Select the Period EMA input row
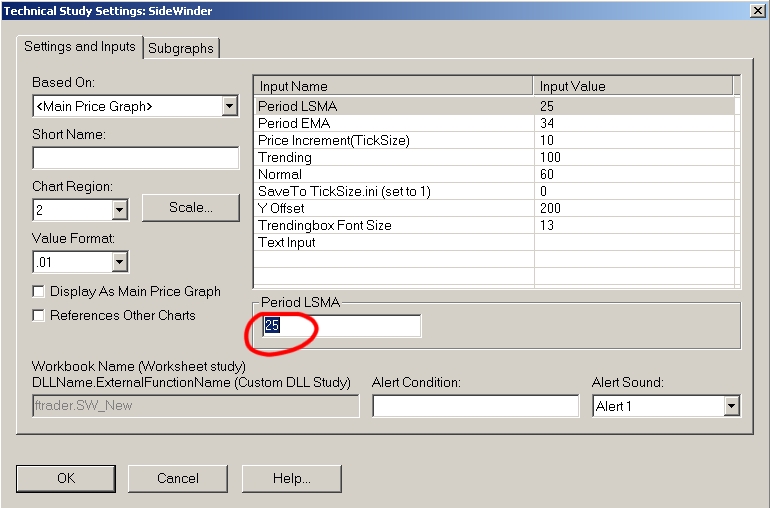 (394, 123)
